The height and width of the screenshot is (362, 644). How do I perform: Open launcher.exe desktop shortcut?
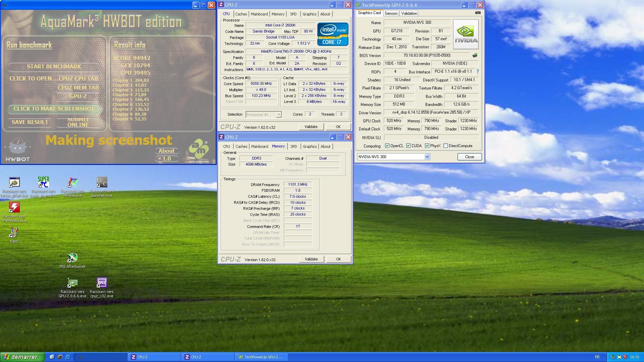tap(102, 187)
